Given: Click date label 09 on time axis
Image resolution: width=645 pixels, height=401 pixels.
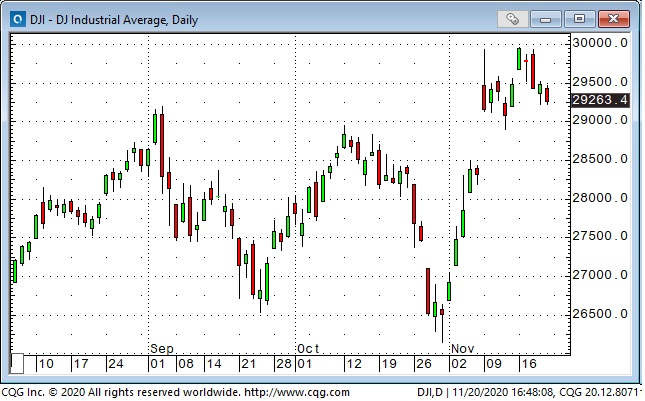Looking at the screenshot, I should (x=494, y=364).
